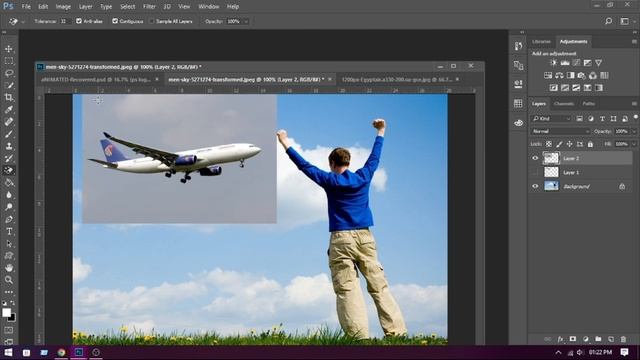Click the add layer style fx icon
The image size is (640, 360).
[x=560, y=339]
